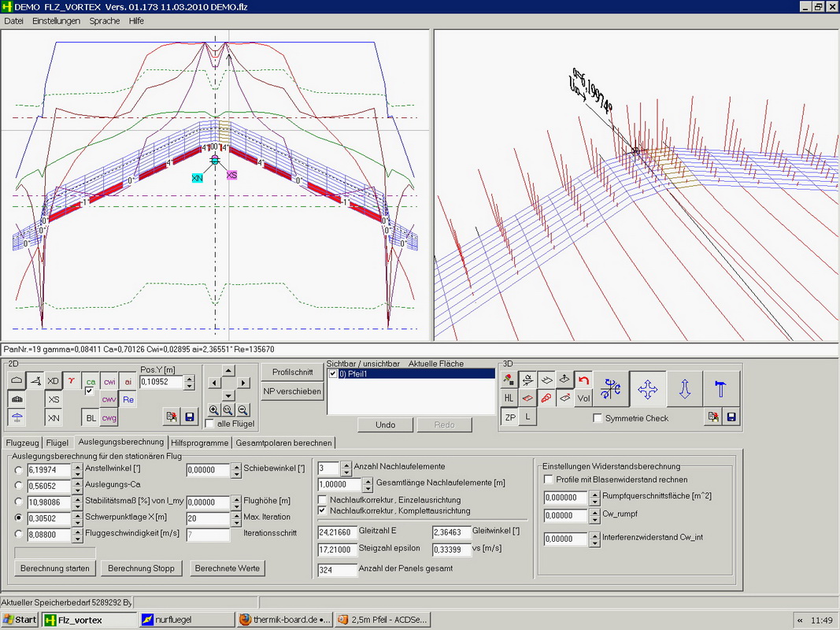Increase Pos.Y value with up spinner
The width and height of the screenshot is (840, 630).
189,379
